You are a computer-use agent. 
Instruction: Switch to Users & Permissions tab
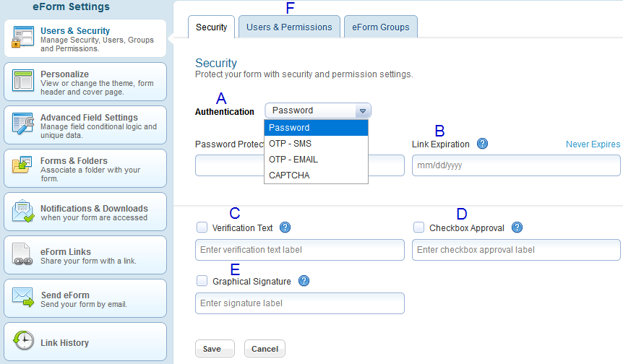[289, 27]
